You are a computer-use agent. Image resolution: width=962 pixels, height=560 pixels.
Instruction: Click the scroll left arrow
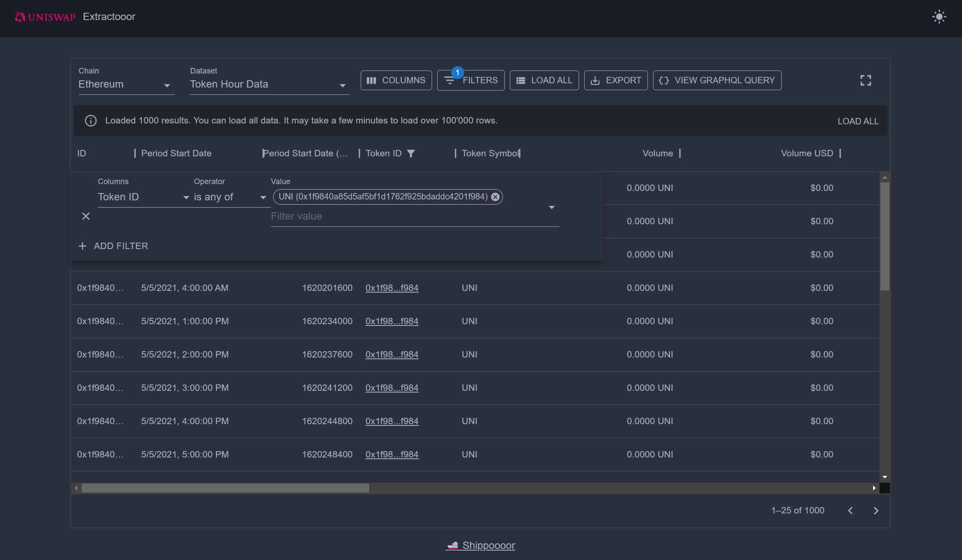click(x=76, y=488)
